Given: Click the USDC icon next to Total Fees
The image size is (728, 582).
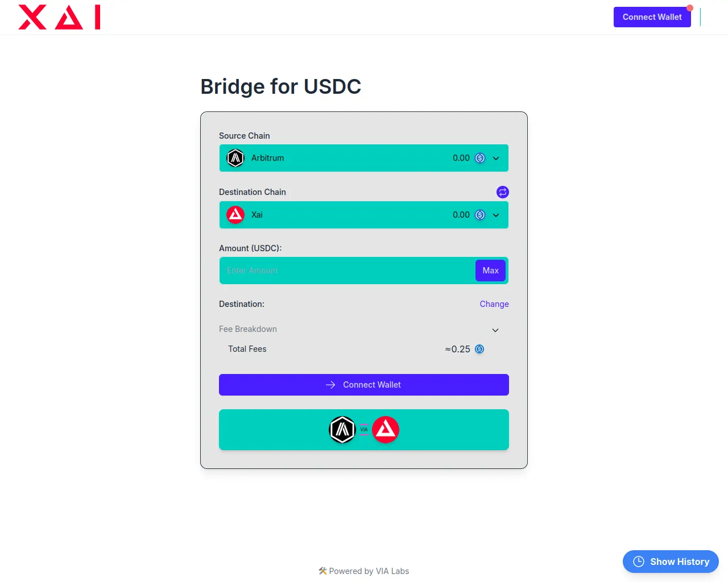Looking at the screenshot, I should 479,349.
